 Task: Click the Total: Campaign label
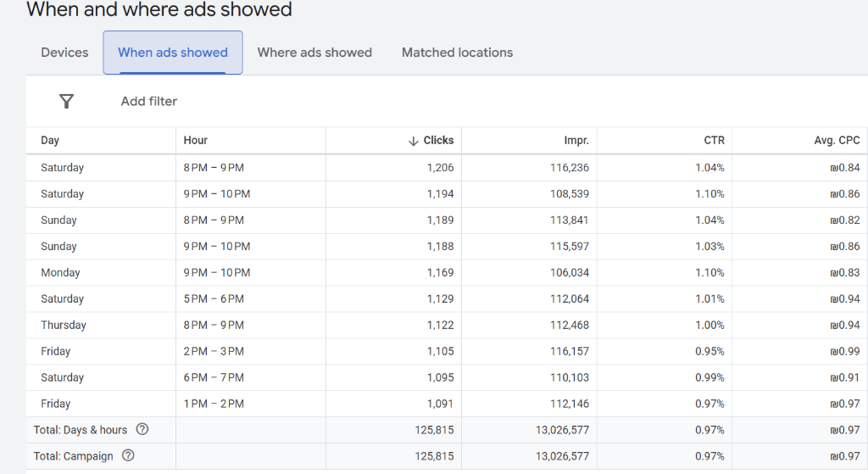tap(73, 456)
